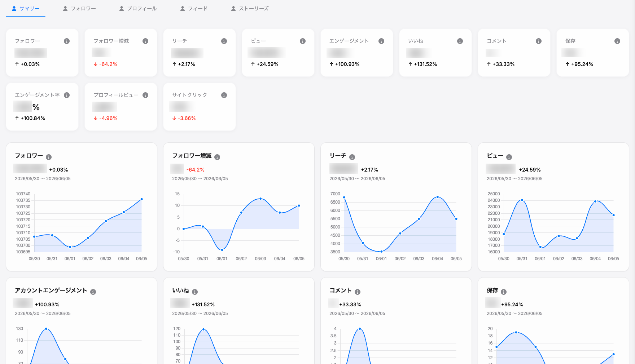Open the フィード tab

tap(194, 8)
